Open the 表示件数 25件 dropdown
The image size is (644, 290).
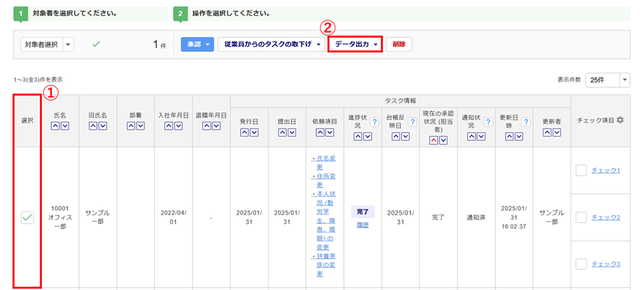coord(607,80)
